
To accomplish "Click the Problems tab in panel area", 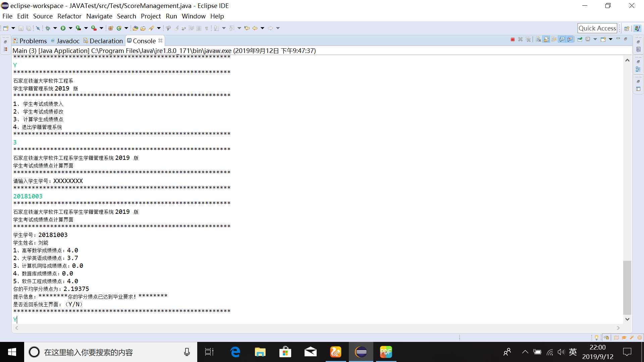I will (33, 41).
